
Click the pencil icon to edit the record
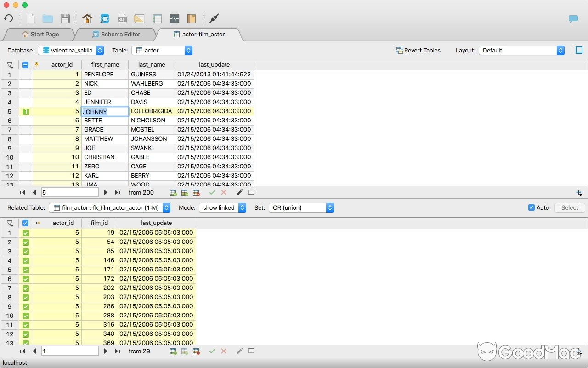(x=239, y=192)
